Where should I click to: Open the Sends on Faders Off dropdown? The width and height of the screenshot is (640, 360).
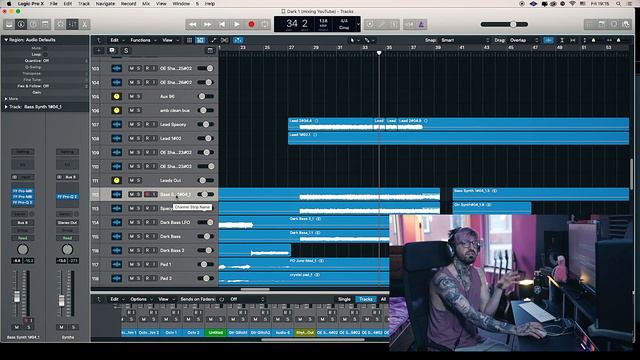[247, 299]
